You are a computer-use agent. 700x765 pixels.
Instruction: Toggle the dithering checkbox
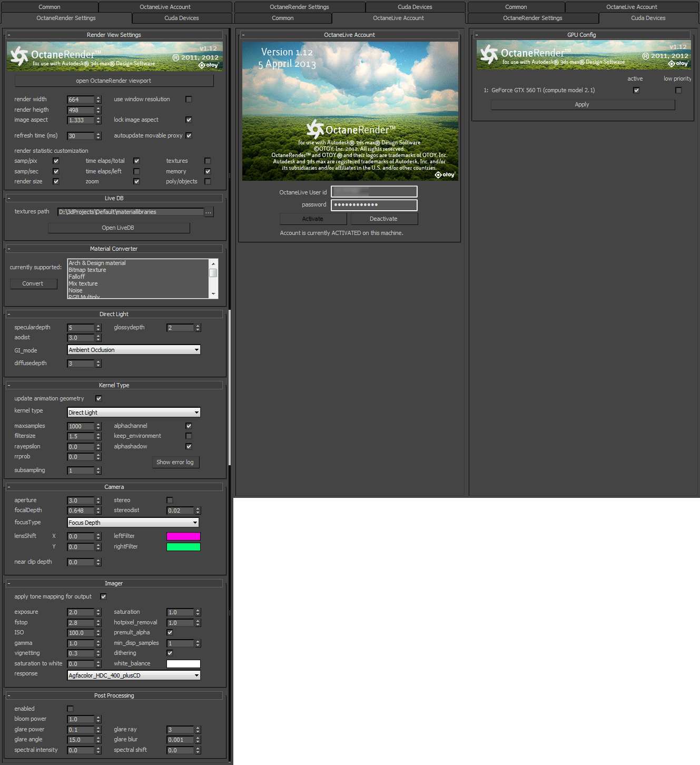click(x=170, y=653)
